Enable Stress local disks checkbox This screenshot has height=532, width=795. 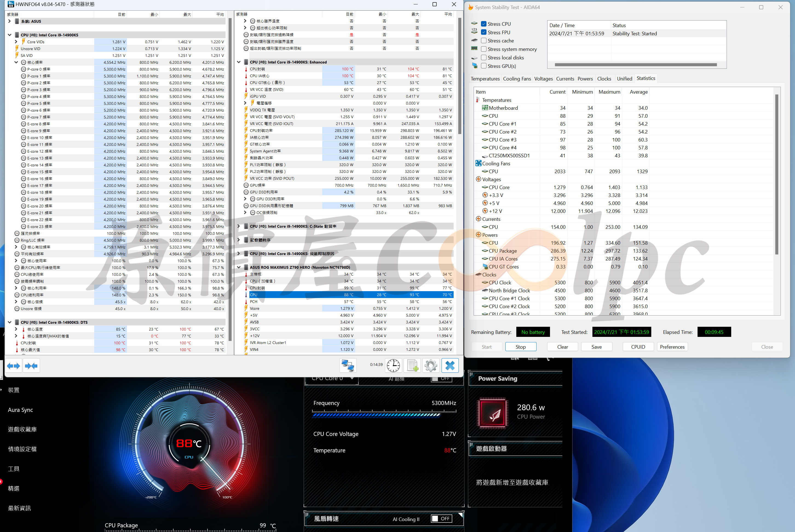[x=484, y=58]
